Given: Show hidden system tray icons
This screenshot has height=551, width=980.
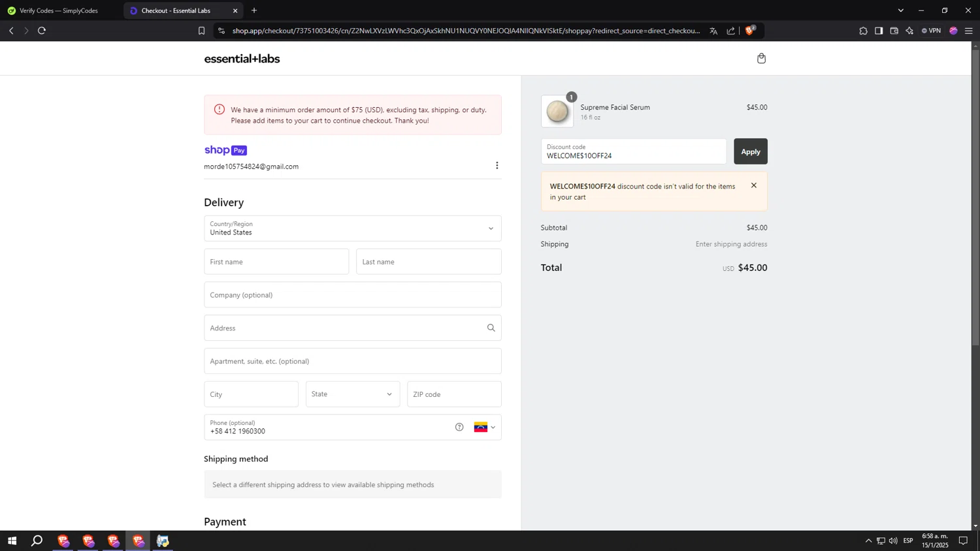Looking at the screenshot, I should (868, 541).
